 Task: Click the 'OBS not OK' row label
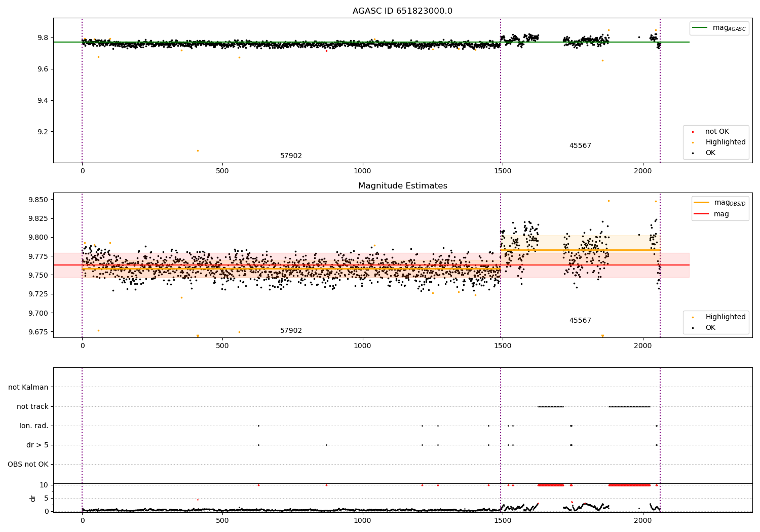[x=28, y=465]
